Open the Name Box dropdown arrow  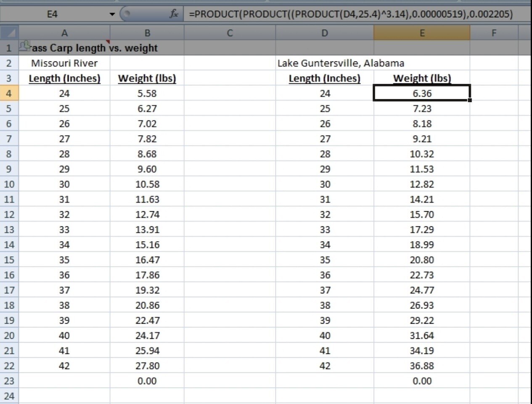click(112, 14)
